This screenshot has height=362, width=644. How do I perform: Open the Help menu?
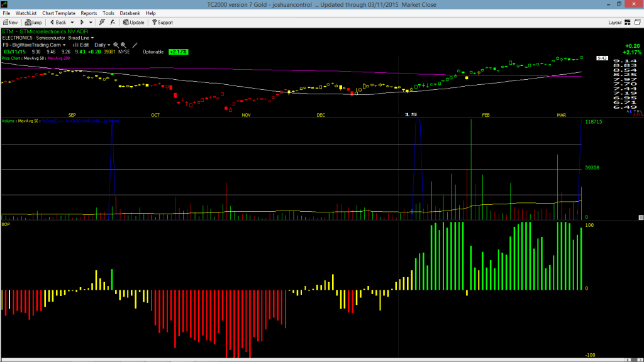tap(151, 13)
